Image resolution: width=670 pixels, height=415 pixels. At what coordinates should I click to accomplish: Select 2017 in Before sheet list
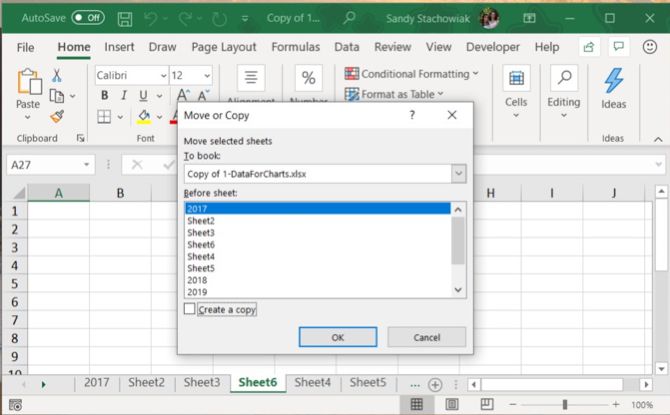coord(317,209)
